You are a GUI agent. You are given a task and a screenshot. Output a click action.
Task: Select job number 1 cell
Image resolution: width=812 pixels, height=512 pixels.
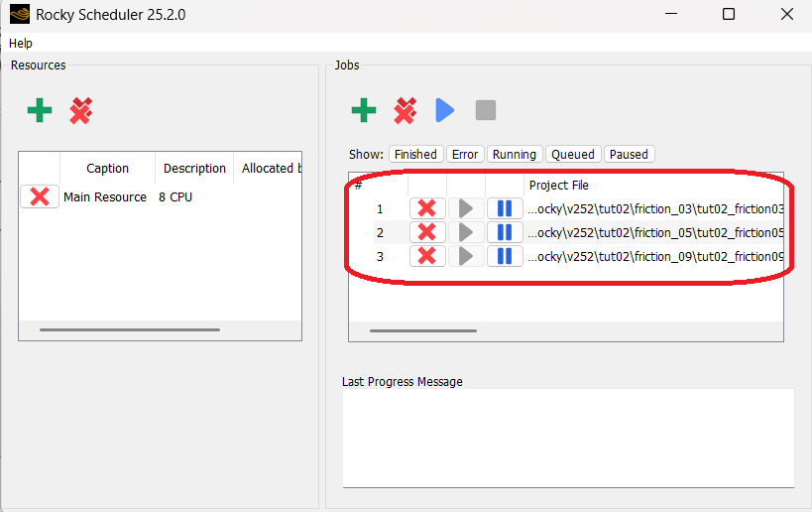click(380, 208)
